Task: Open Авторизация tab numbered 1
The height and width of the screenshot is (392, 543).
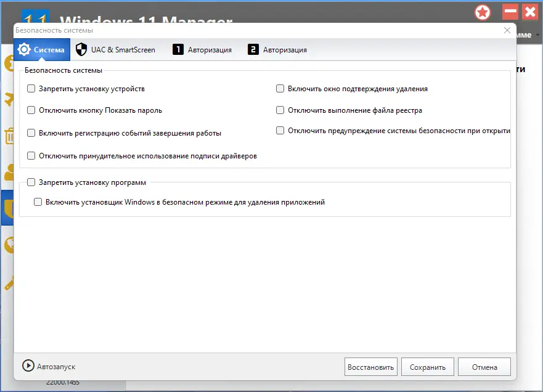Action: coord(202,49)
